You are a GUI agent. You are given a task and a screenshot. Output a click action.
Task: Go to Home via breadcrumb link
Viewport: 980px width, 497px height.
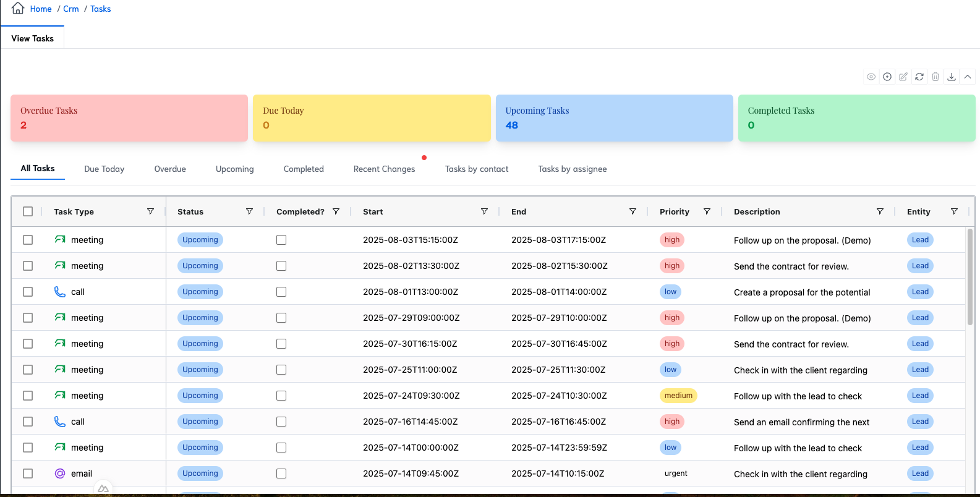41,9
